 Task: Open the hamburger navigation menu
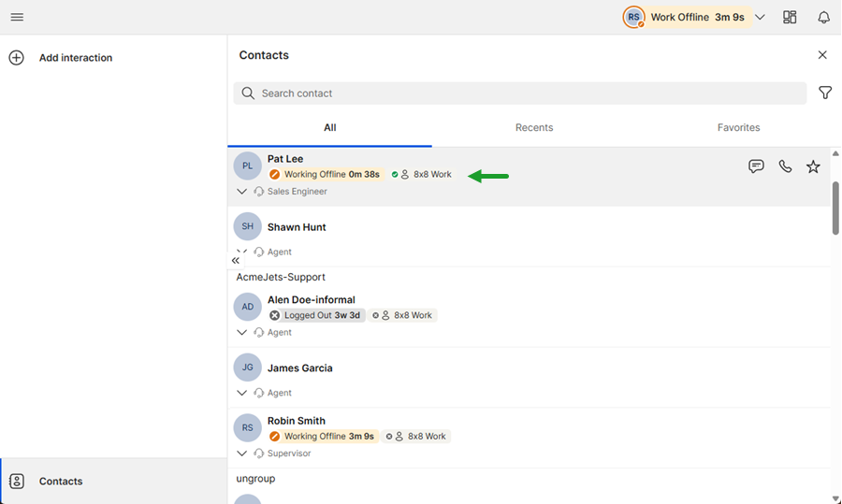coord(17,17)
